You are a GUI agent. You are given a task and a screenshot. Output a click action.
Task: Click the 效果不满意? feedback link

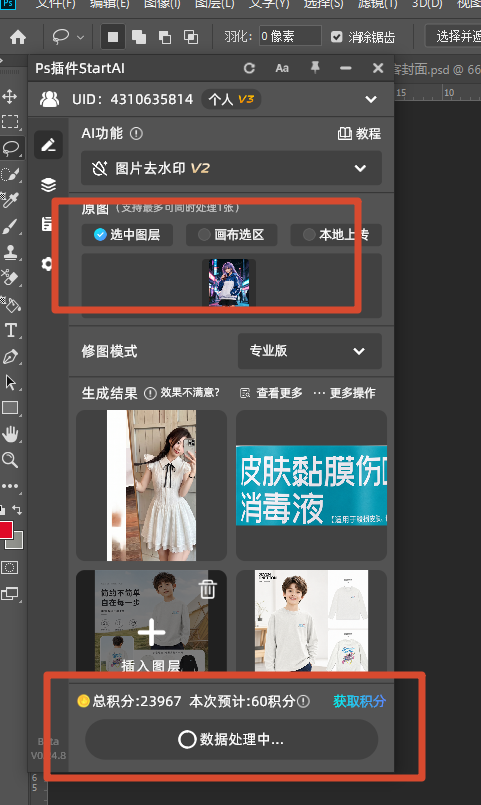tap(190, 393)
